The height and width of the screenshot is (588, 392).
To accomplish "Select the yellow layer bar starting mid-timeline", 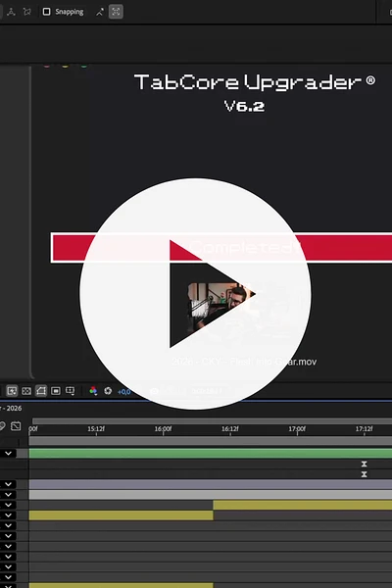I will [303, 505].
